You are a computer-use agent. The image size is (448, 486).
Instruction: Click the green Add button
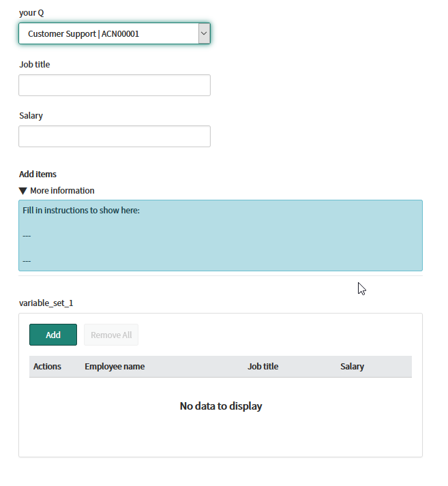pyautogui.click(x=53, y=335)
